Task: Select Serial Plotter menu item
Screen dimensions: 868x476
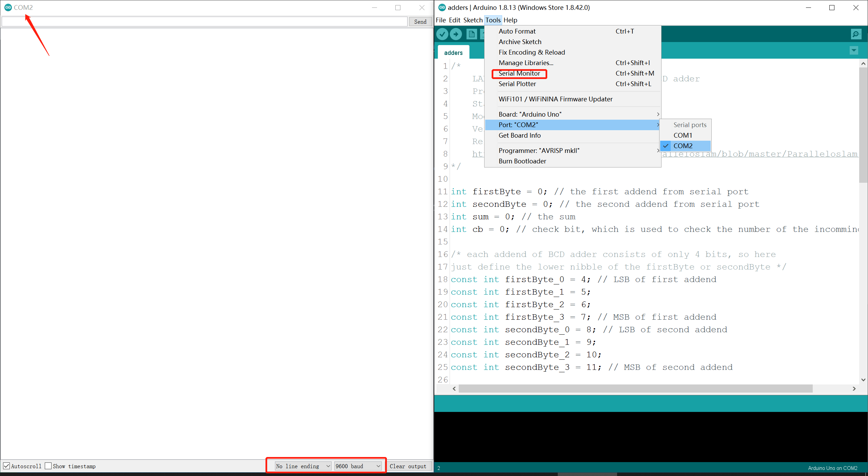Action: [x=573, y=84]
